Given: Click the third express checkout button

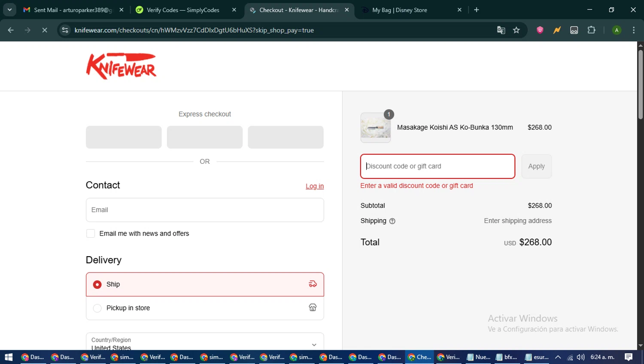Looking at the screenshot, I should (286, 137).
